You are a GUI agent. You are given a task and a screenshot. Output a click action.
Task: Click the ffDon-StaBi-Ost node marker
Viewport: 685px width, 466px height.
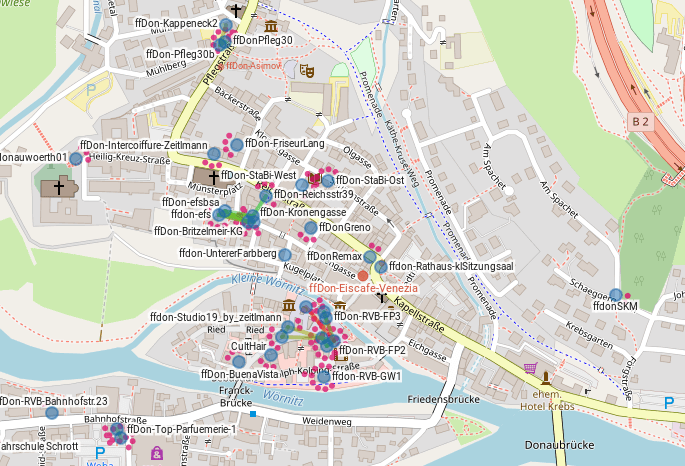click(327, 180)
